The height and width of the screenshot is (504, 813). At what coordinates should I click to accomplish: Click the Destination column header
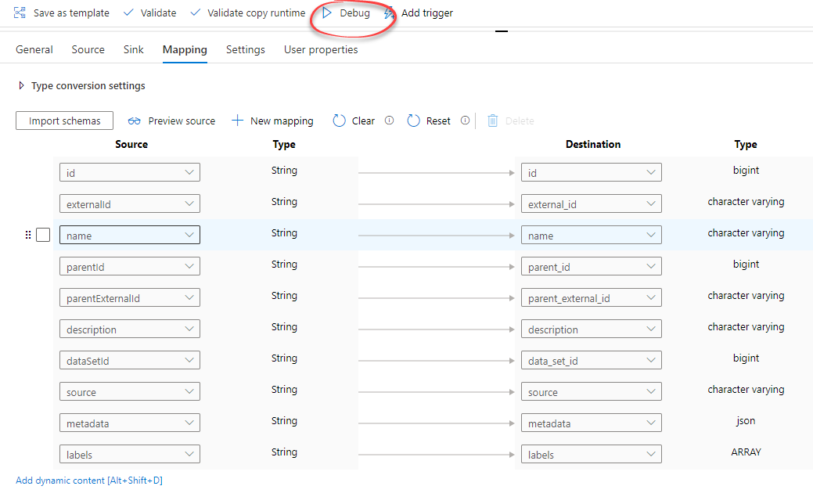593,144
